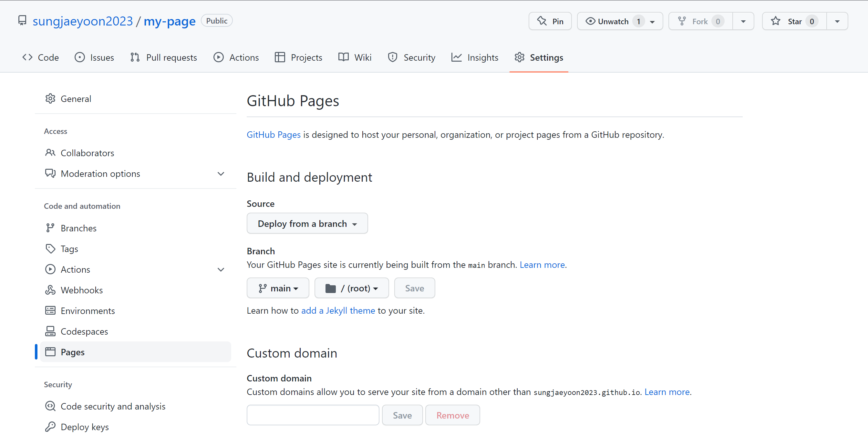This screenshot has height=435, width=868.
Task: Go to Webhooks settings
Action: pyautogui.click(x=135, y=290)
